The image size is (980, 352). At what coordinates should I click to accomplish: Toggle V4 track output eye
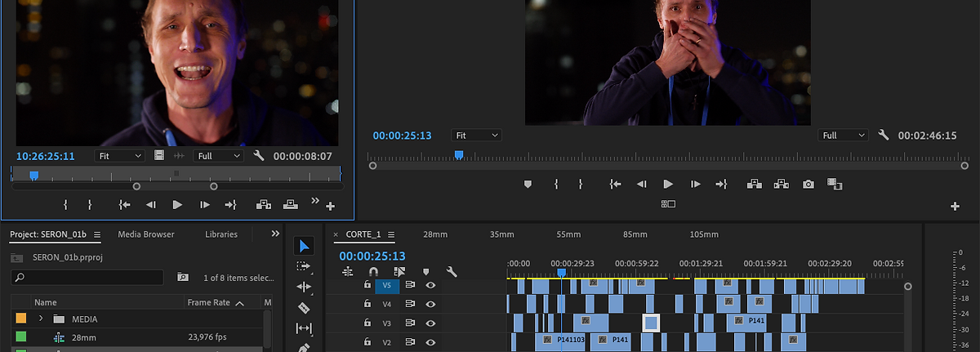[x=430, y=304]
